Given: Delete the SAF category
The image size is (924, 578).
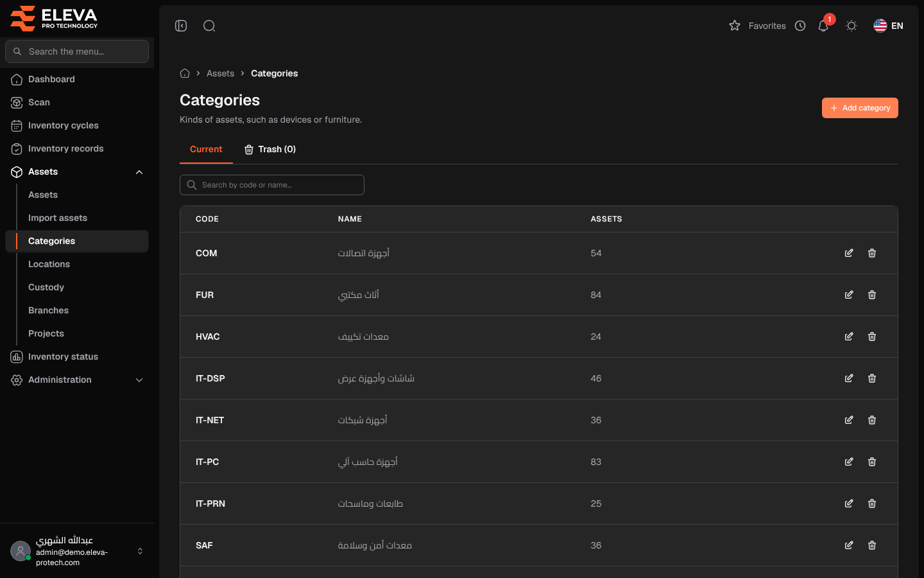Looking at the screenshot, I should click(872, 545).
